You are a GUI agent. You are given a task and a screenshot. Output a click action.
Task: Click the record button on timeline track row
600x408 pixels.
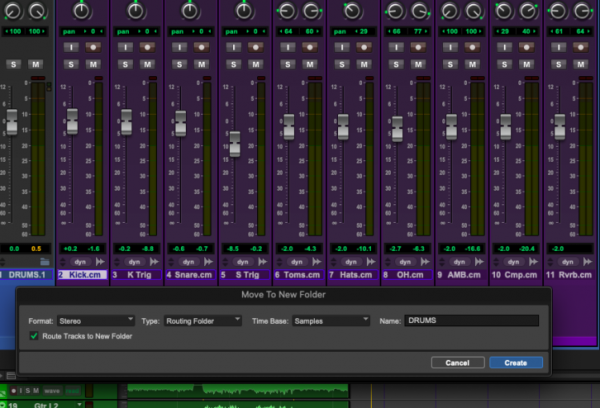(x=14, y=390)
